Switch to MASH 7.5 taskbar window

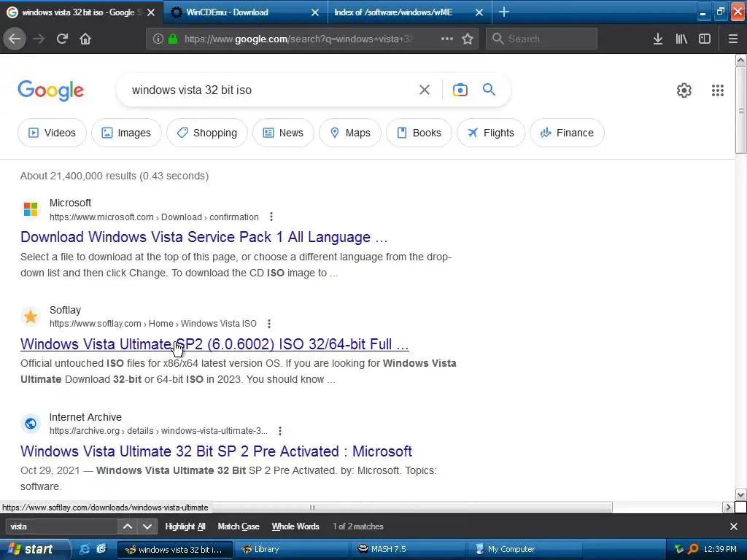tap(408, 549)
